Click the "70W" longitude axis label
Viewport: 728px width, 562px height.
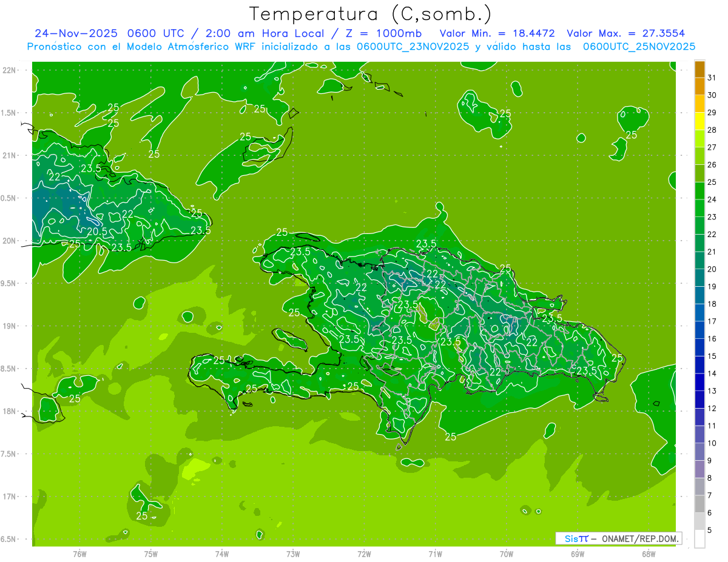point(507,554)
